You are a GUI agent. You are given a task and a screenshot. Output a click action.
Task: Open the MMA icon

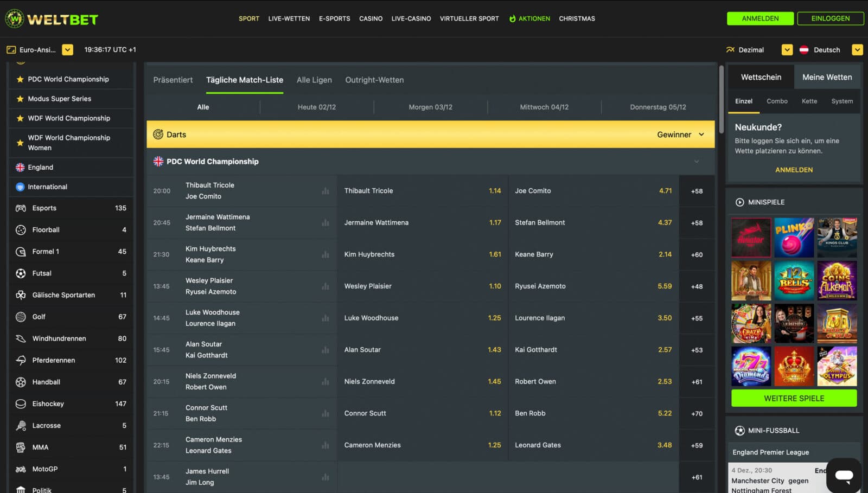click(21, 447)
